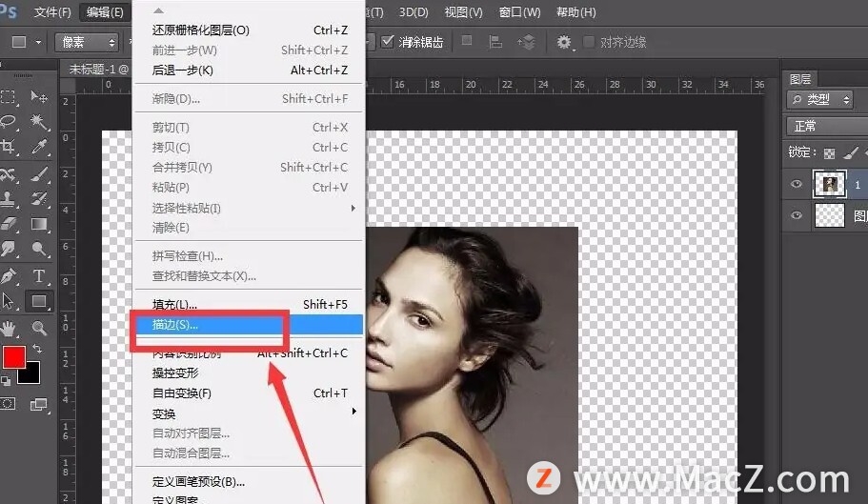Select the Eraser tool
This screenshot has width=868, height=504.
pos(8,224)
